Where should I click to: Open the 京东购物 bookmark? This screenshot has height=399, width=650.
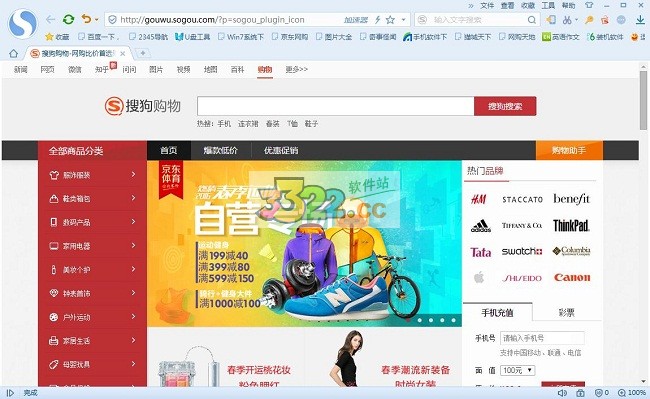[290, 37]
